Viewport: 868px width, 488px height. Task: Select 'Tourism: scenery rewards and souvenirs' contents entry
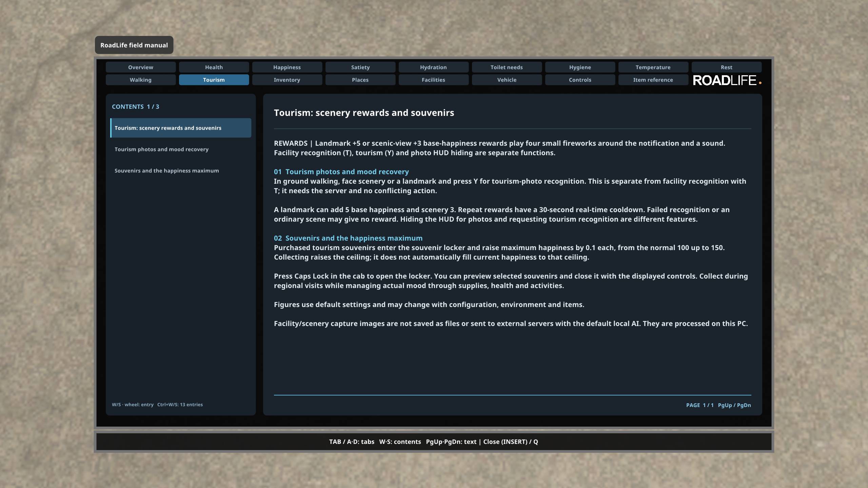(x=181, y=128)
